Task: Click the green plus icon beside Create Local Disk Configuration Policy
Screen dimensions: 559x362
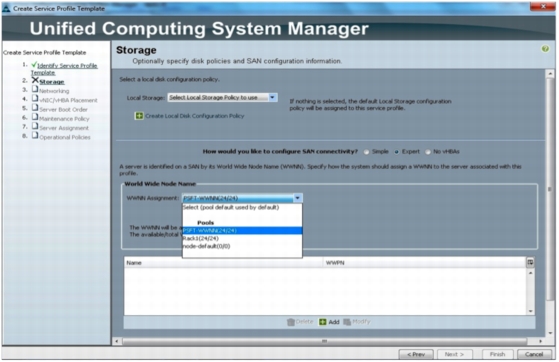Action: click(x=139, y=116)
